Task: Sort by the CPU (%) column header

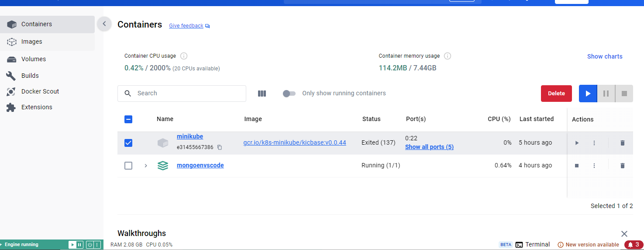Action: [x=499, y=119]
